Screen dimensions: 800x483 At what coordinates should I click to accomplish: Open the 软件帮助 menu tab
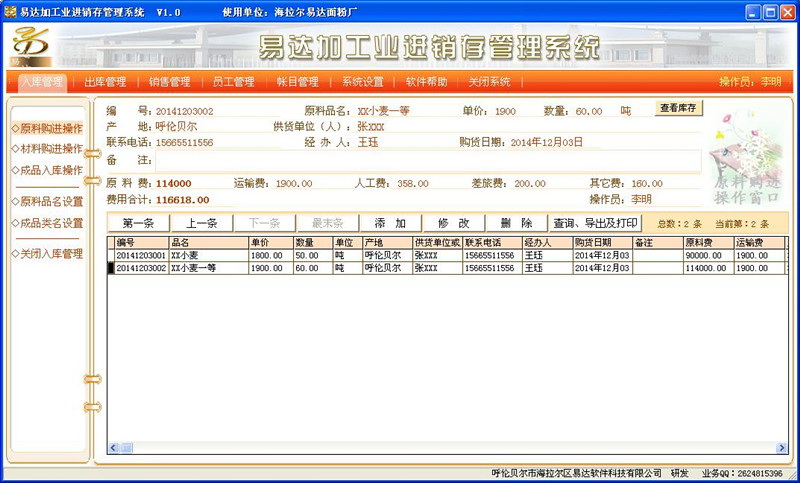(427, 82)
